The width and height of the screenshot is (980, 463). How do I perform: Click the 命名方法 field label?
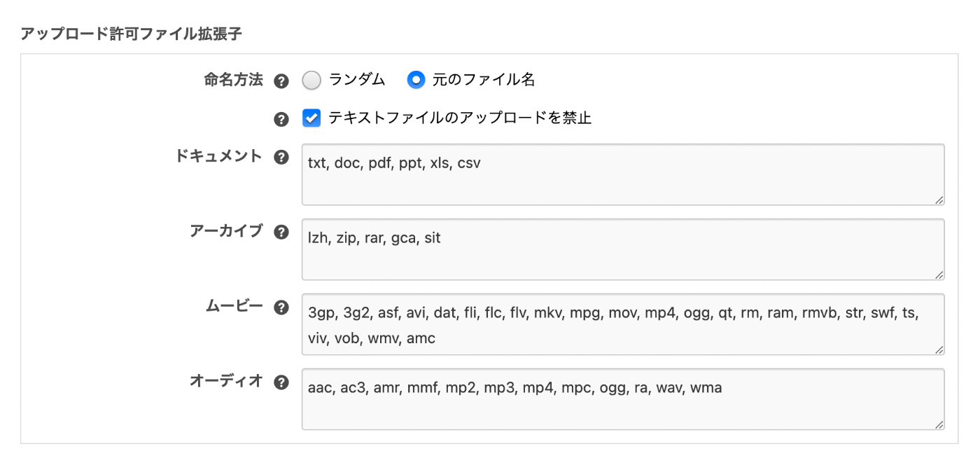(x=233, y=81)
